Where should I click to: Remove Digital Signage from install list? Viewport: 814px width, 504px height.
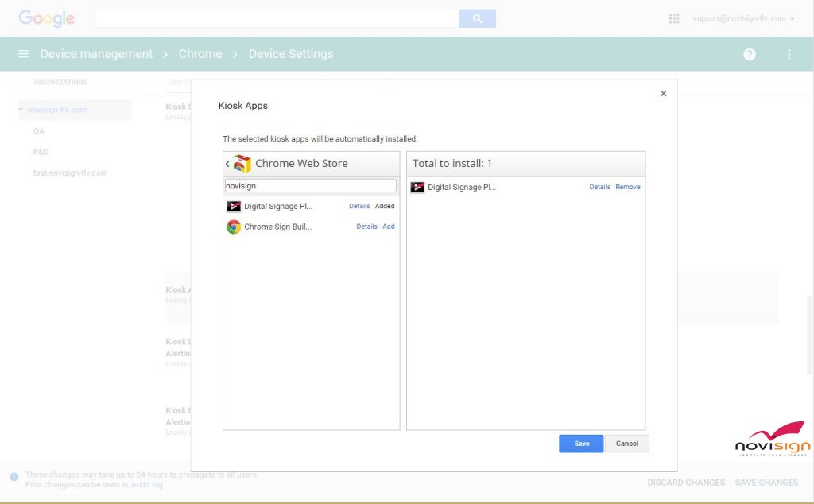[x=628, y=187]
